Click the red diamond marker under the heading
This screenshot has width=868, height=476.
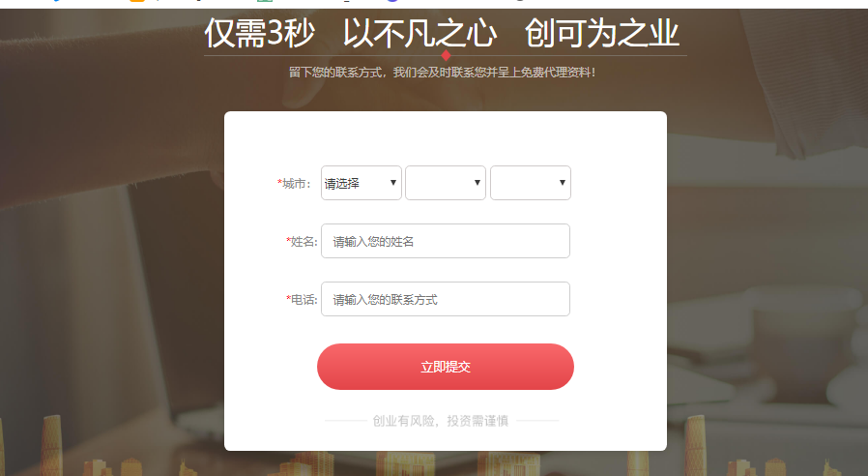[x=446, y=55]
